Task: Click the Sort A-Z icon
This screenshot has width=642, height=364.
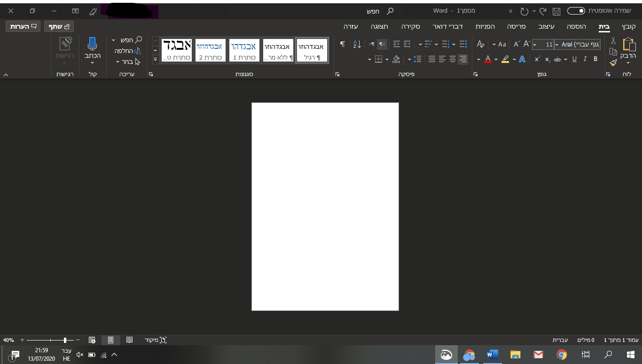Action: click(x=357, y=44)
